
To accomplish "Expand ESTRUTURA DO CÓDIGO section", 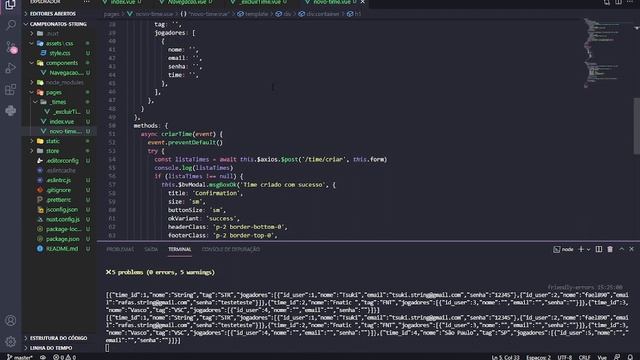I will pos(59,338).
